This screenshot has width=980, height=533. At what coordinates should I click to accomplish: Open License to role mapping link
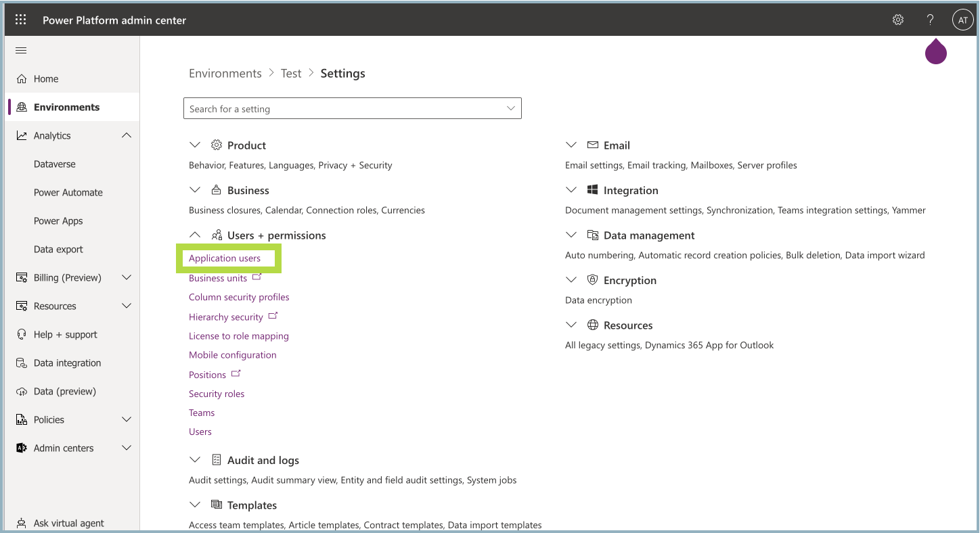tap(239, 336)
